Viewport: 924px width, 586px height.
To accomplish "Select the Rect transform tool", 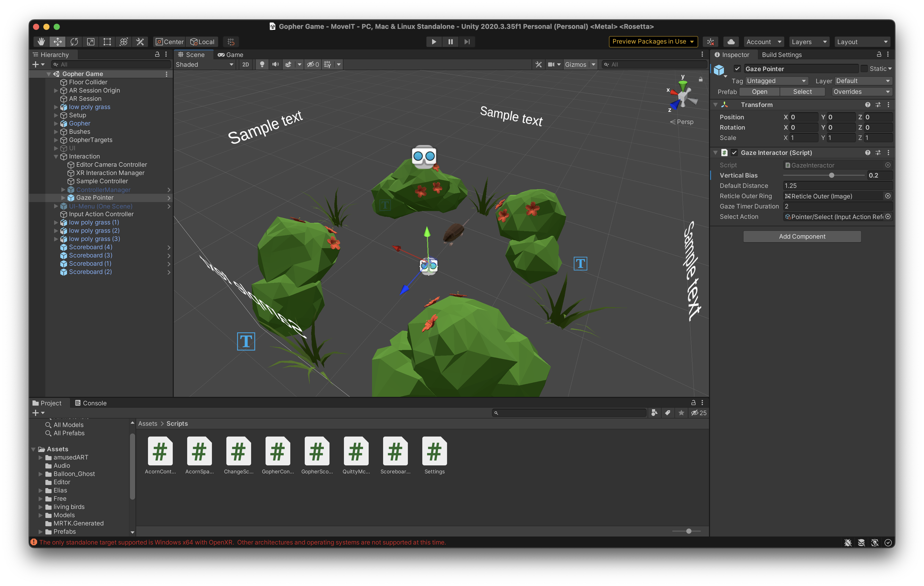I will point(107,42).
